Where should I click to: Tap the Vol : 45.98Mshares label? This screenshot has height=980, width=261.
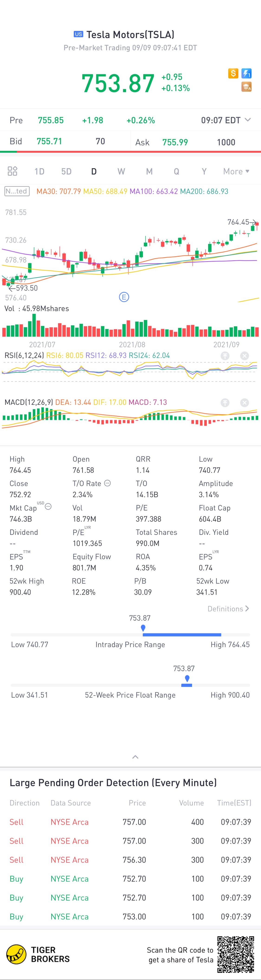[37, 309]
